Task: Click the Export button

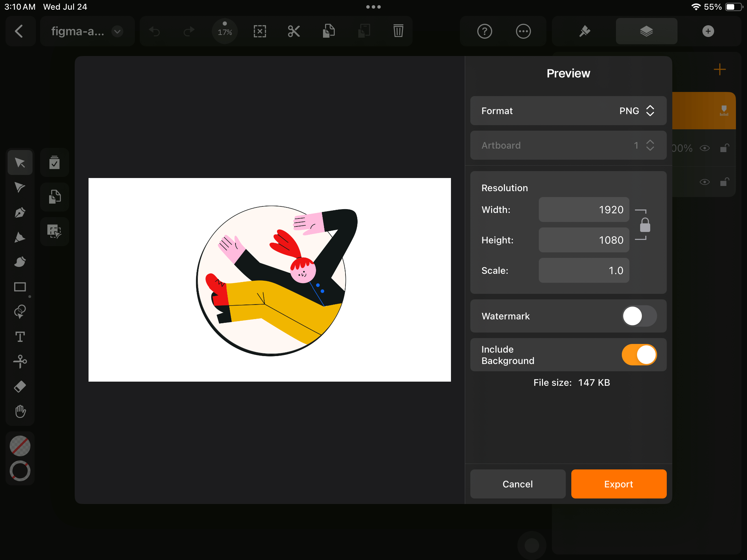Action: [x=619, y=484]
